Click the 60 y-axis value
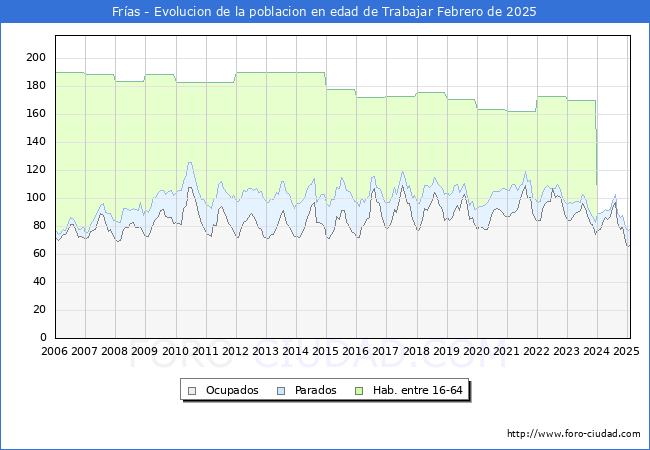Viewport: 650px width, 450px height. pos(39,254)
